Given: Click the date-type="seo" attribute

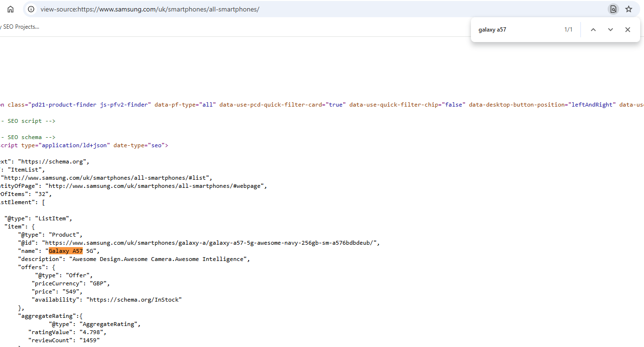Looking at the screenshot, I should pos(139,145).
